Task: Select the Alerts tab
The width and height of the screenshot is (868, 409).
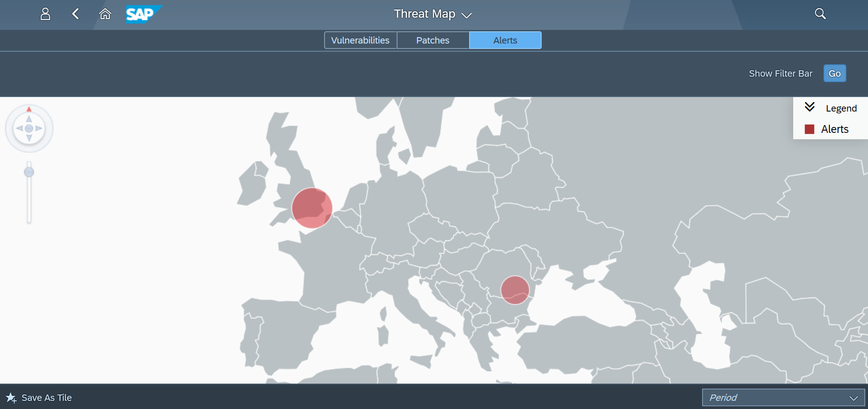Action: point(505,40)
